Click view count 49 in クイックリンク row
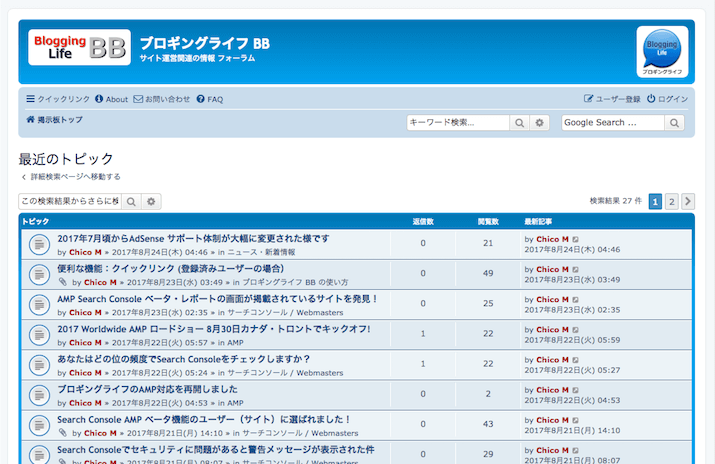Viewport: 715px width, 464px height. point(488,273)
